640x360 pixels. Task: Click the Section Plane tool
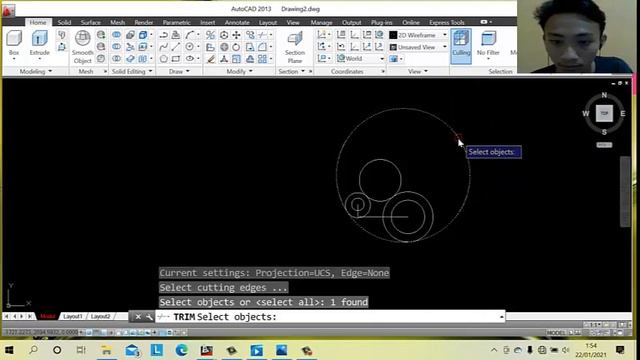(295, 47)
